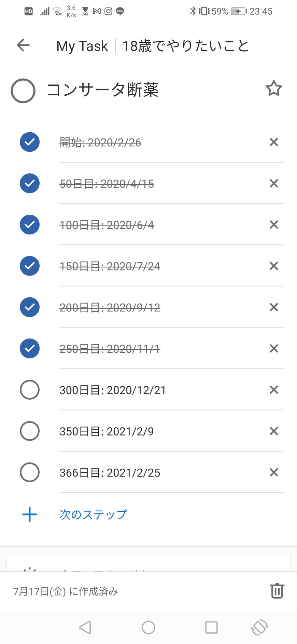Edit the 366日目: 2021/2/25 step text

(110, 473)
